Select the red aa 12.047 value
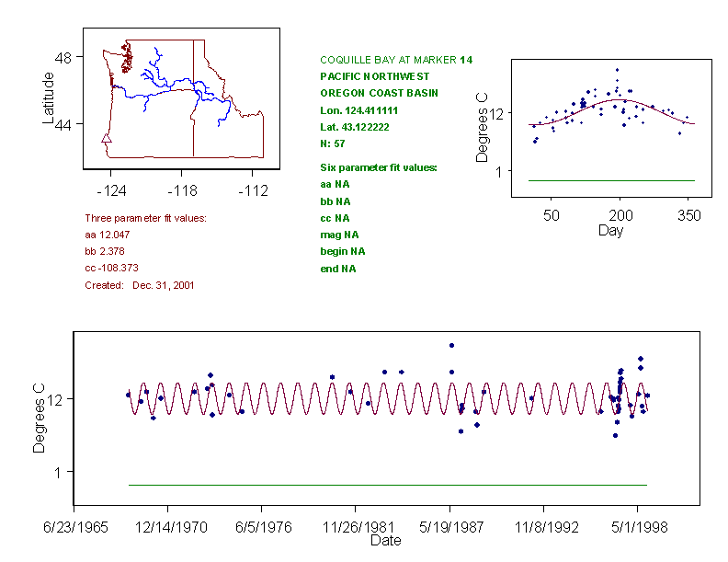Image resolution: width=728 pixels, height=562 pixels. click(x=105, y=235)
